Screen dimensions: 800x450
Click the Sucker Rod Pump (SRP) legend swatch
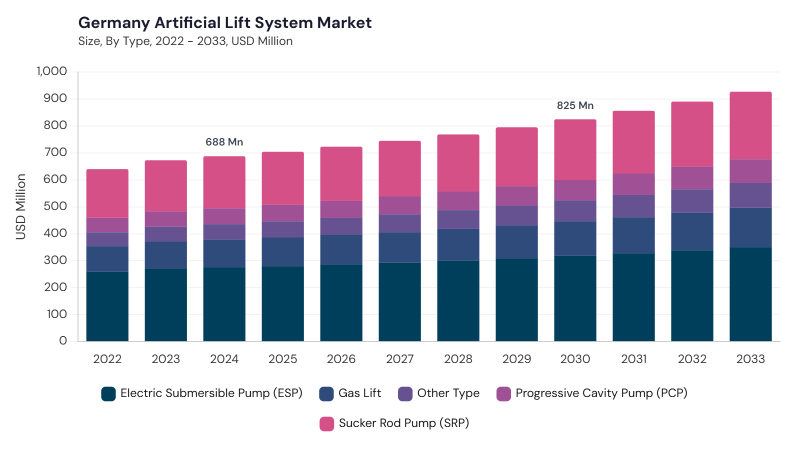coord(327,423)
